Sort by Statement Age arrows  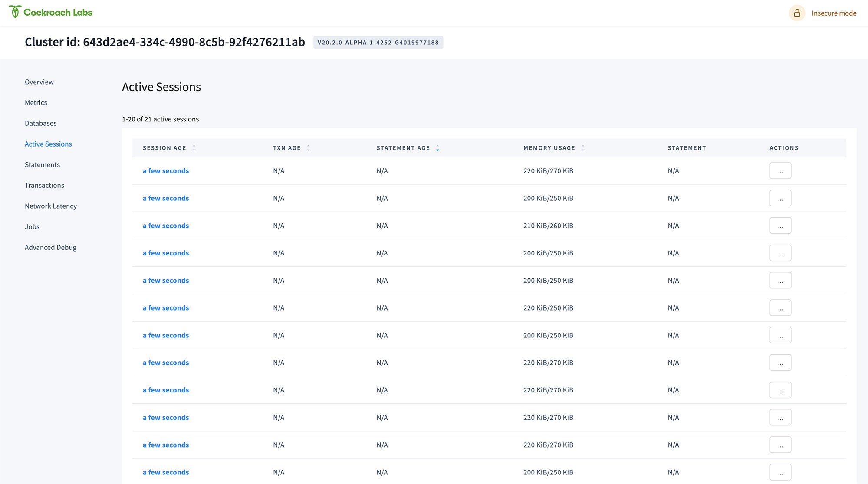437,148
